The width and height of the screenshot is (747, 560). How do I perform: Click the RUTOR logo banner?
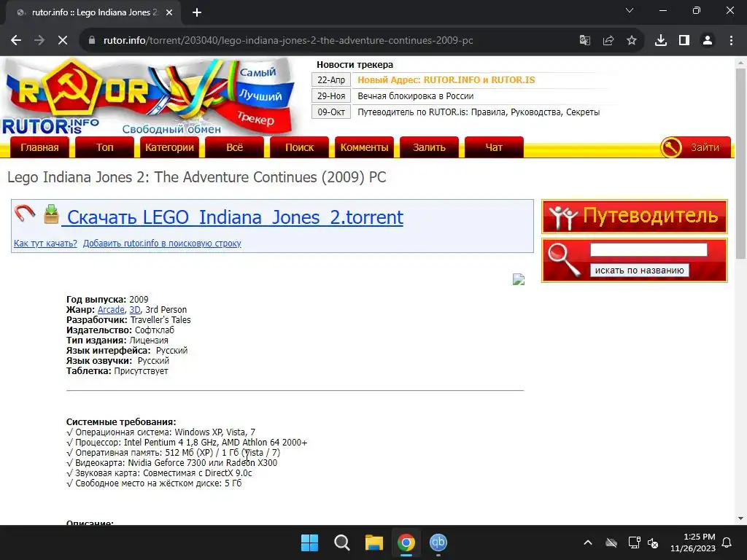(147, 97)
